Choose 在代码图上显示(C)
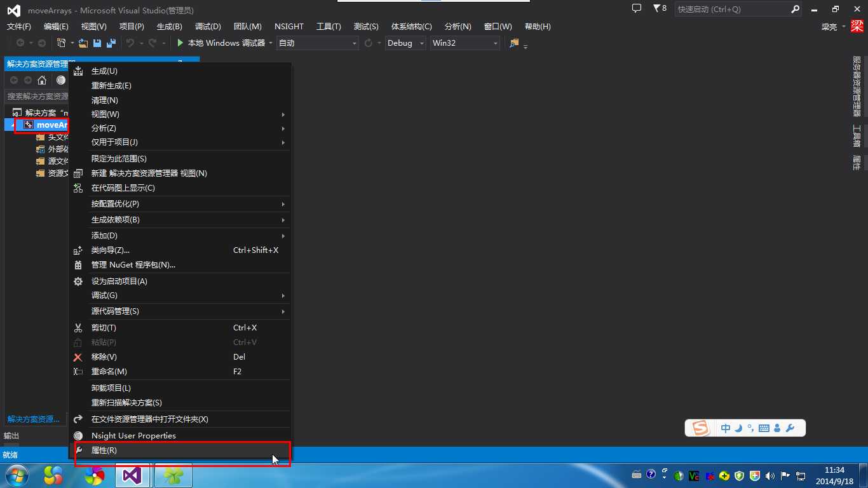Viewport: 868px width, 488px height. point(180,188)
